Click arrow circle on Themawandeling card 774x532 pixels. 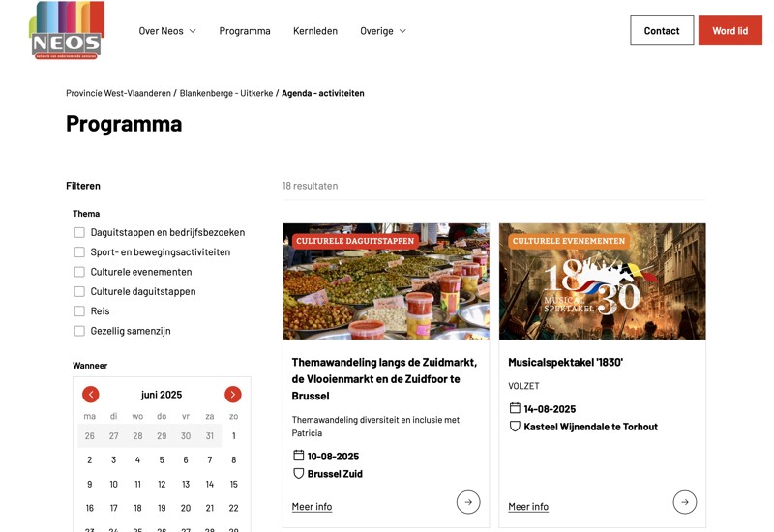(468, 502)
